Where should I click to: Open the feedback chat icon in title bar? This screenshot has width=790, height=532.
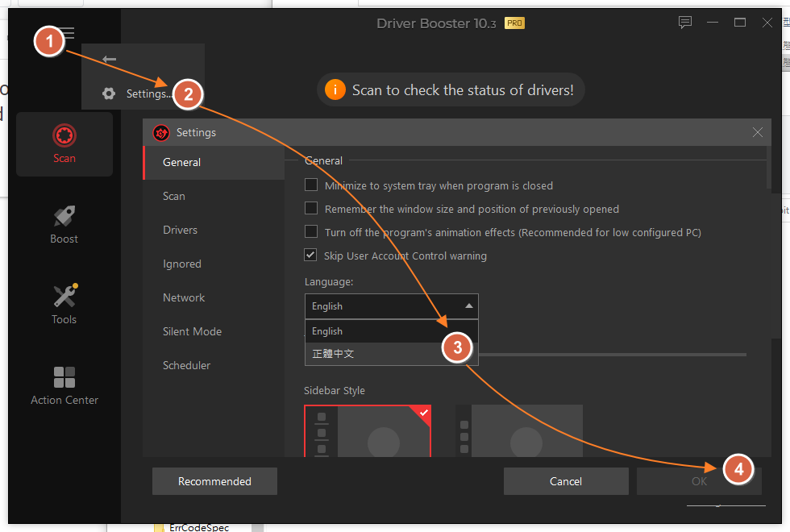[x=684, y=23]
